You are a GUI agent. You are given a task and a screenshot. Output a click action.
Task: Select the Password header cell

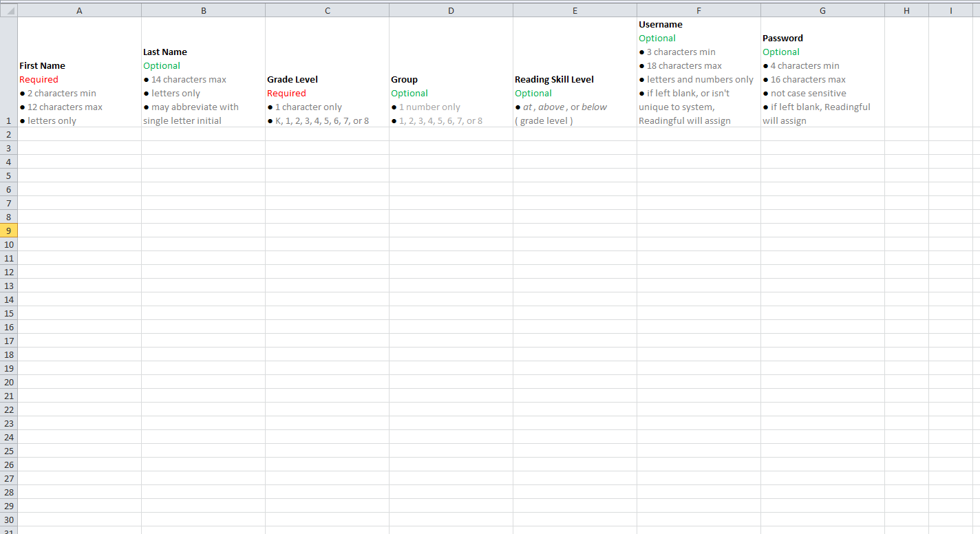pos(822,72)
